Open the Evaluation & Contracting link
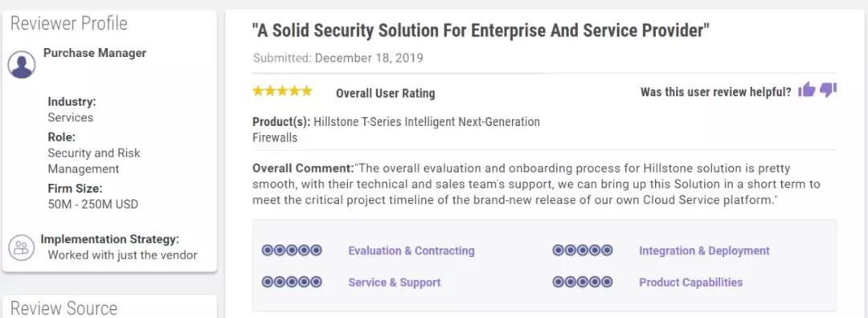The width and height of the screenshot is (868, 318). point(411,251)
